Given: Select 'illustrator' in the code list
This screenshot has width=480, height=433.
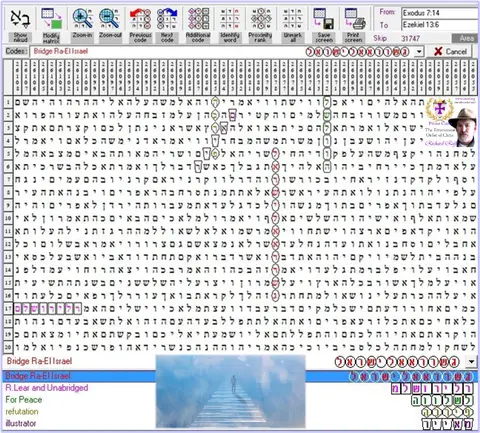Looking at the screenshot, I should coord(20,423).
